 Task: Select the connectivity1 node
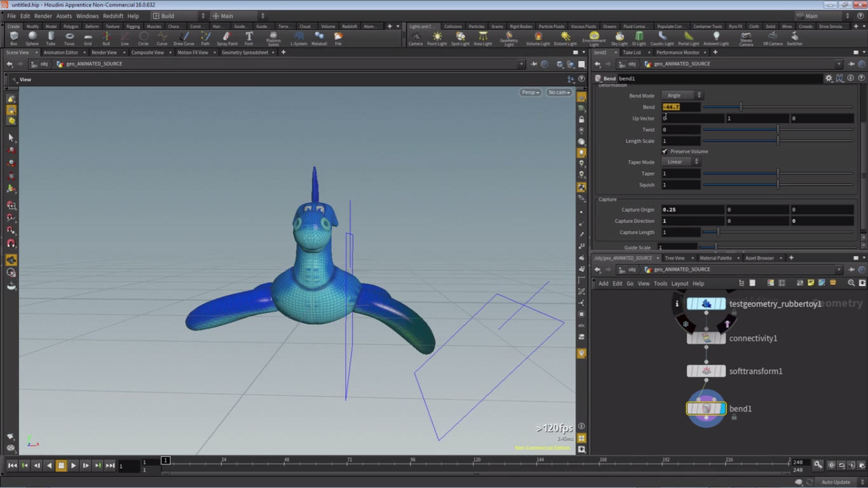pos(706,338)
